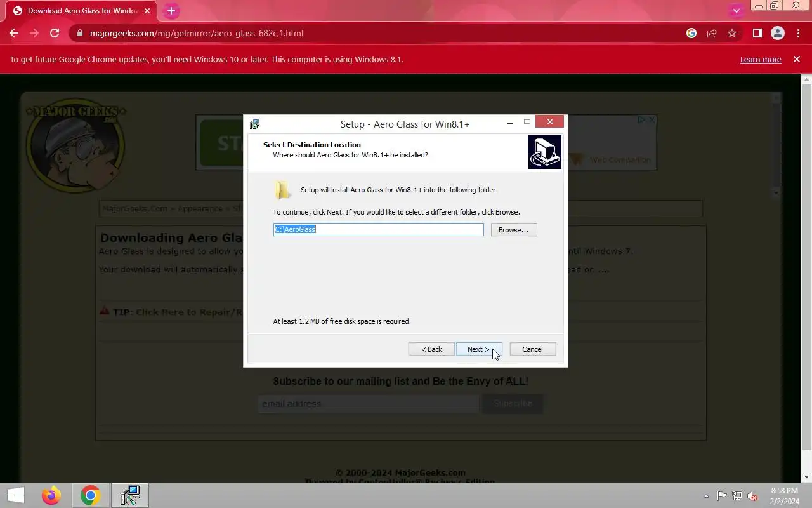This screenshot has width=812, height=508.
Task: Open the Windows Start menu
Action: tap(16, 495)
